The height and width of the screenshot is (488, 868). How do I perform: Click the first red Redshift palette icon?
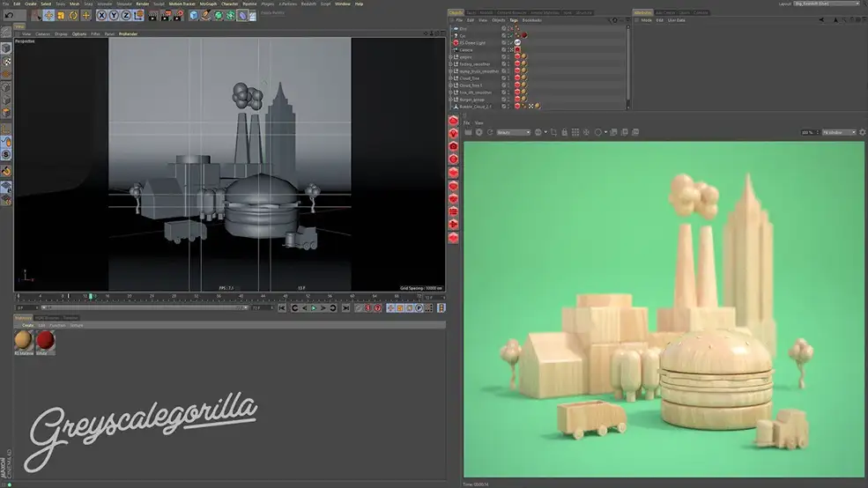pos(453,121)
